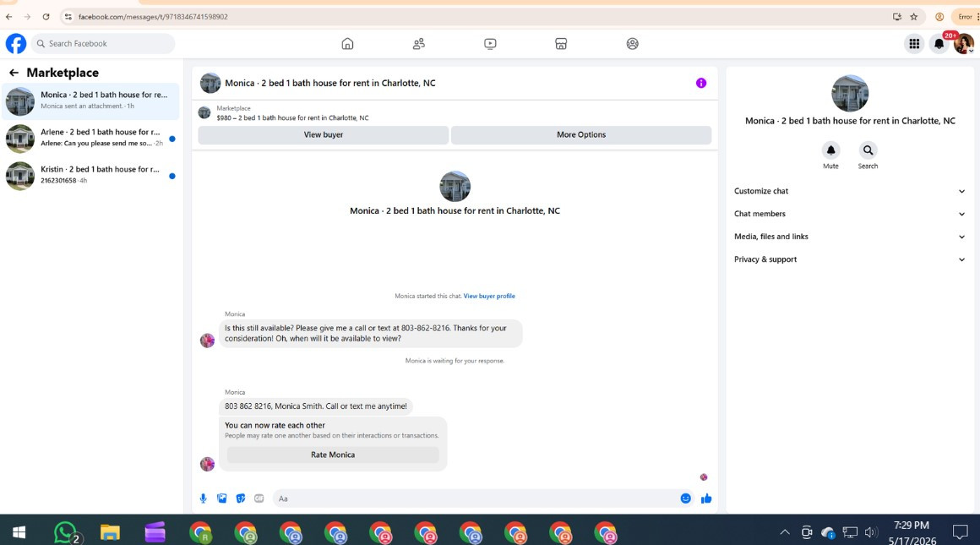The height and width of the screenshot is (545, 980).
Task: Open File Explorer from the taskbar
Action: point(110,533)
